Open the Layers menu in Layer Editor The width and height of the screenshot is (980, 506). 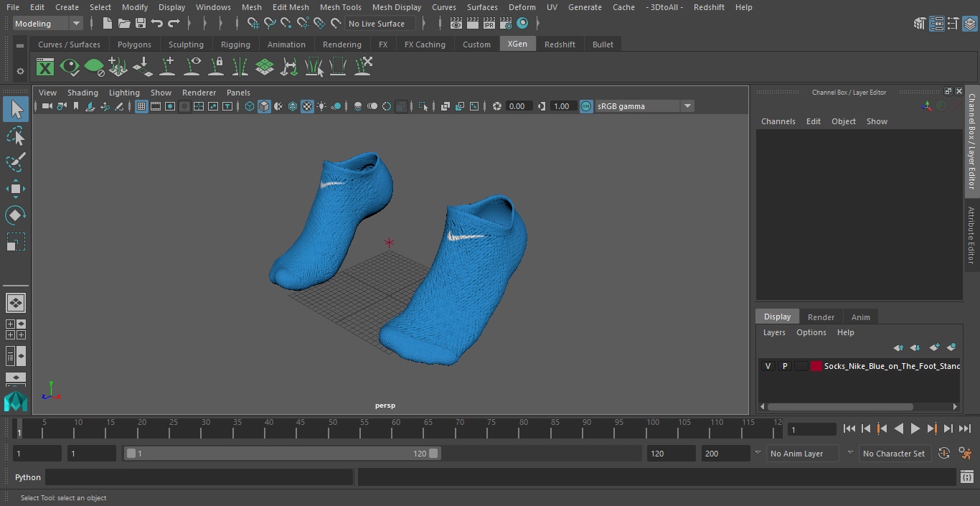coord(773,332)
